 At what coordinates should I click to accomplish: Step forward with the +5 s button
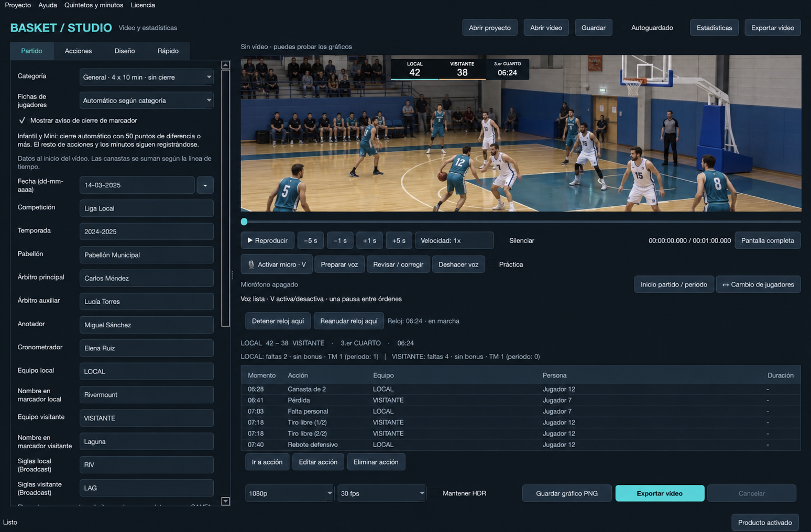399,240
